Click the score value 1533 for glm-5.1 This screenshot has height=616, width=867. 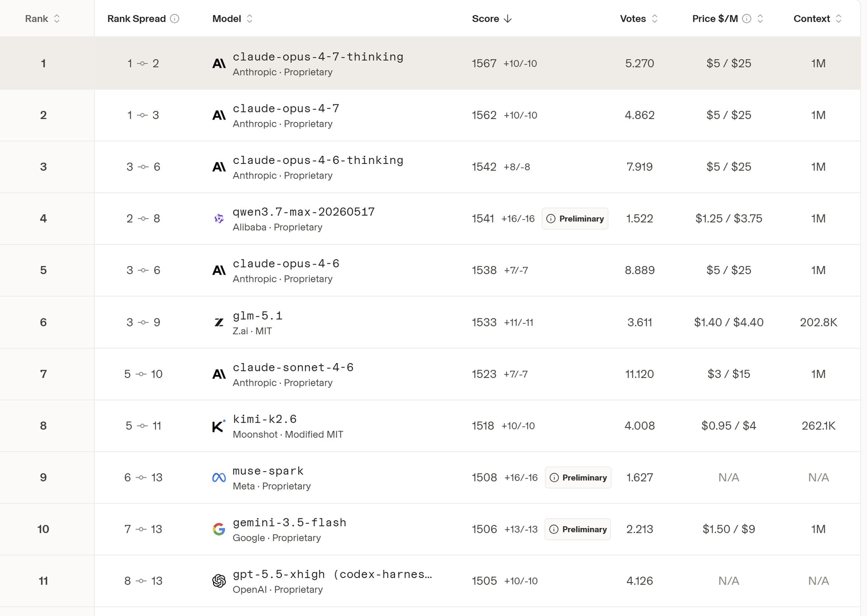(484, 322)
